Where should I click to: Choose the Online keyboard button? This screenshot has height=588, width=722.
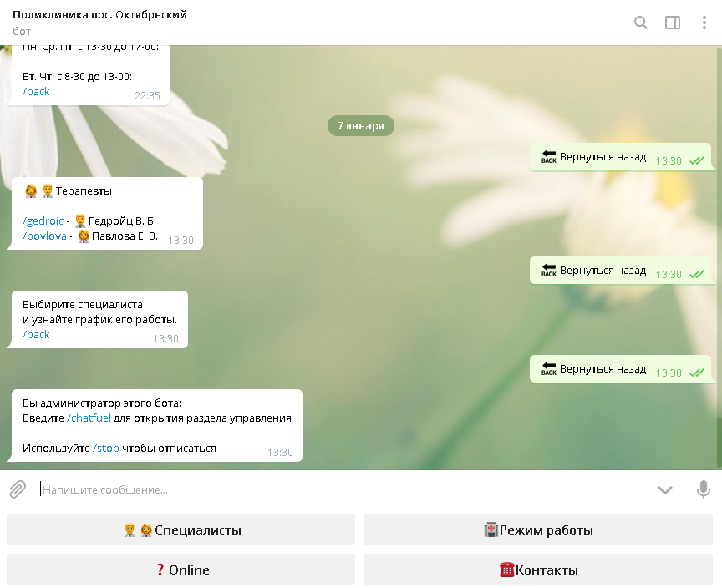click(181, 570)
